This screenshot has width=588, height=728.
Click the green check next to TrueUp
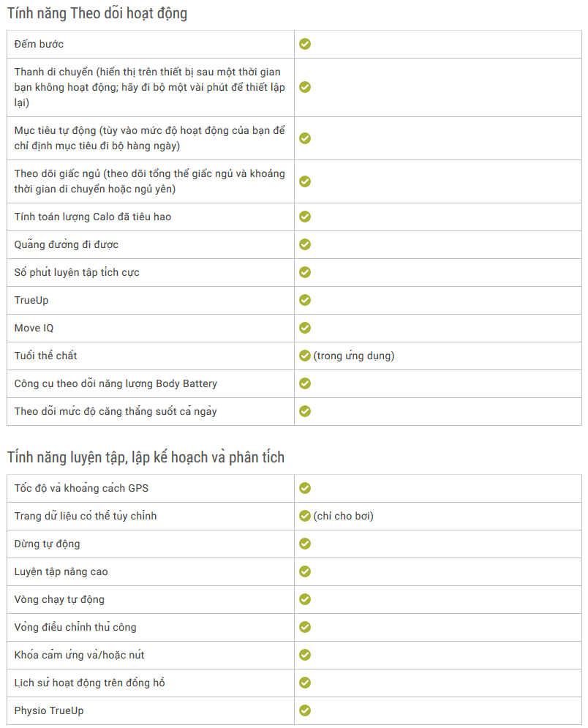tap(305, 301)
